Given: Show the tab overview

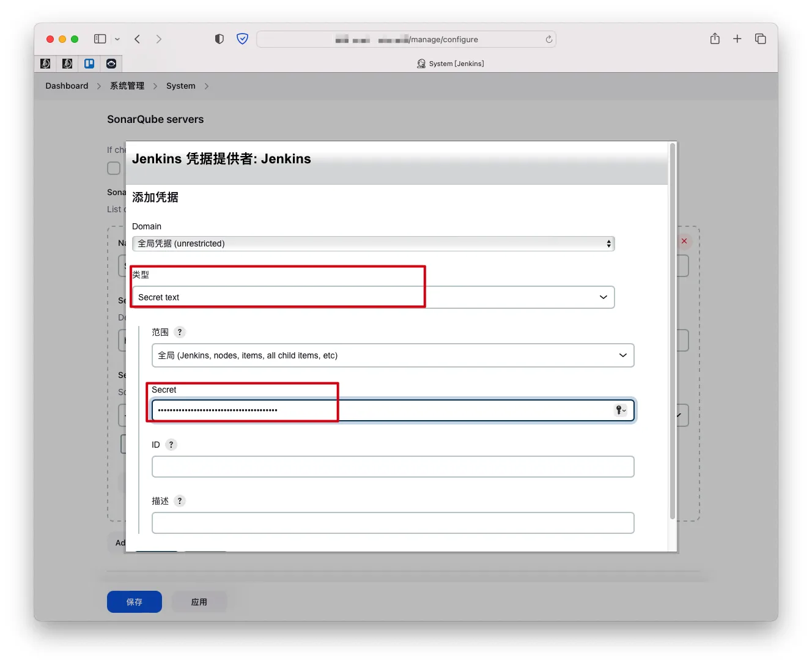Looking at the screenshot, I should pos(761,39).
